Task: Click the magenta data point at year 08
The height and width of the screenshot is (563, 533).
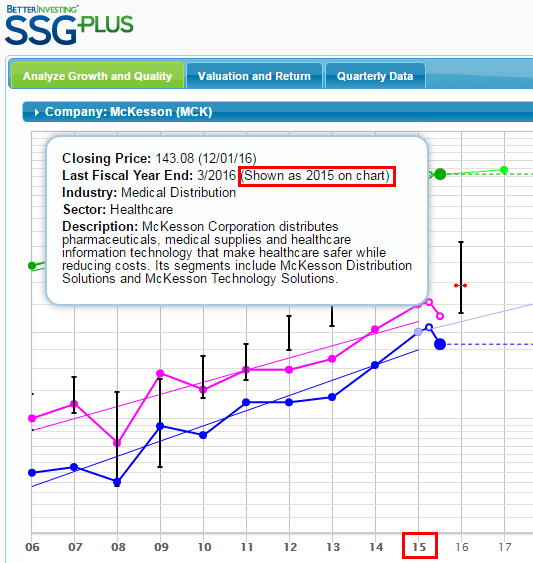Action: (117, 443)
